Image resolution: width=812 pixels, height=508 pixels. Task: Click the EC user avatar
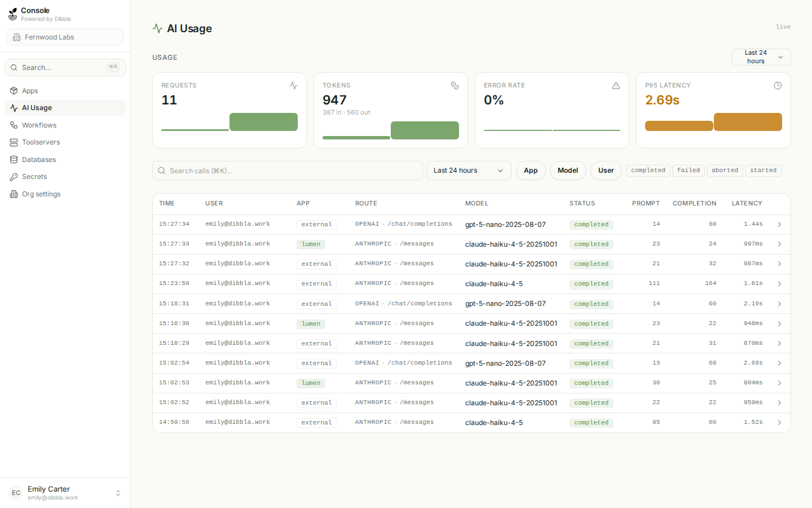pyautogui.click(x=16, y=493)
